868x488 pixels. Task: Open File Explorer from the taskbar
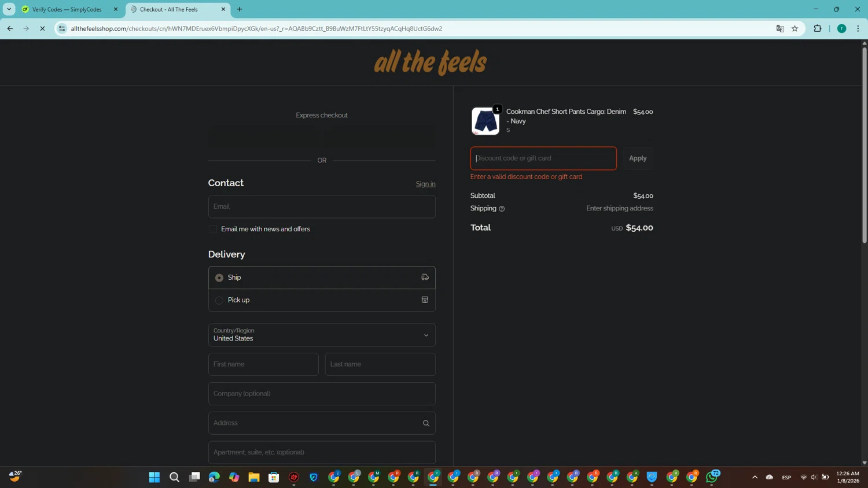[254, 477]
